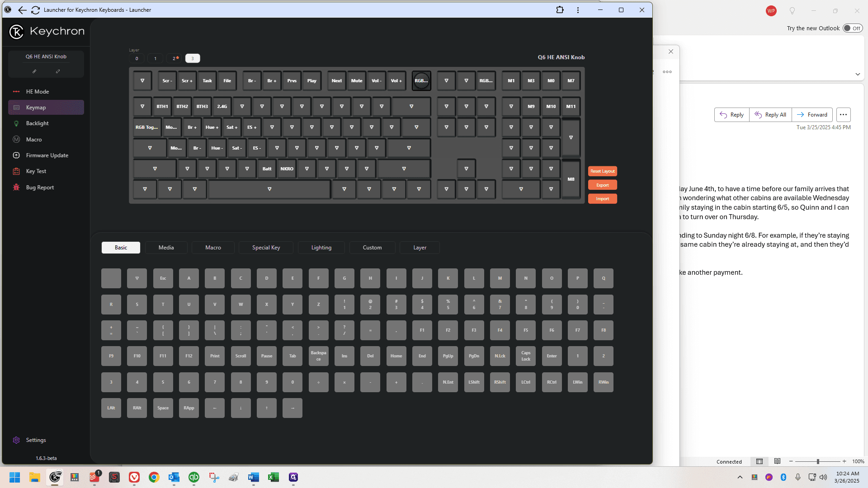Forward the Outlook email
This screenshot has height=488, width=868.
point(812,115)
